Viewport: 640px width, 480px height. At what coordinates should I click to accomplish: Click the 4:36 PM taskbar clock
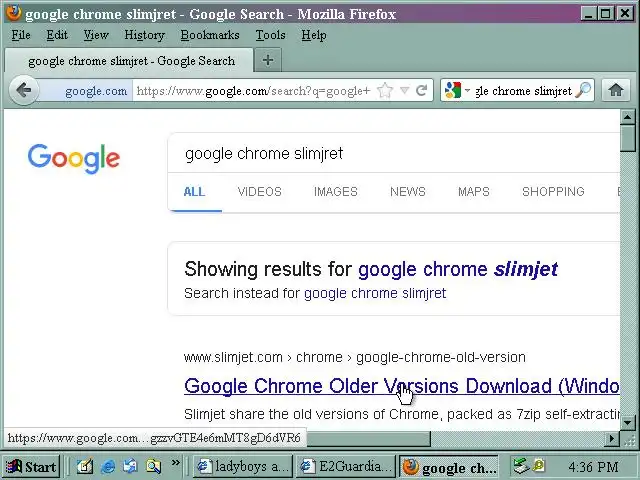pos(593,467)
